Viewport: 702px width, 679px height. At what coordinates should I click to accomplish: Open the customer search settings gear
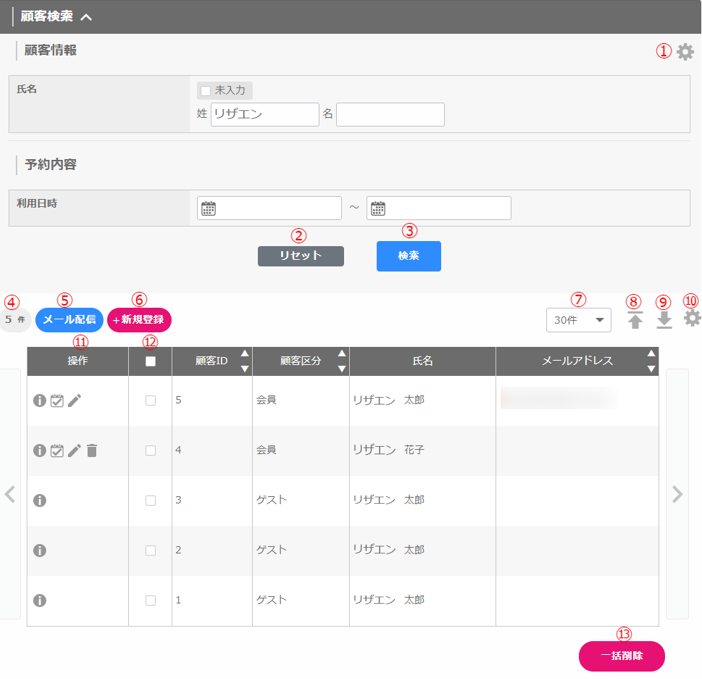point(685,53)
